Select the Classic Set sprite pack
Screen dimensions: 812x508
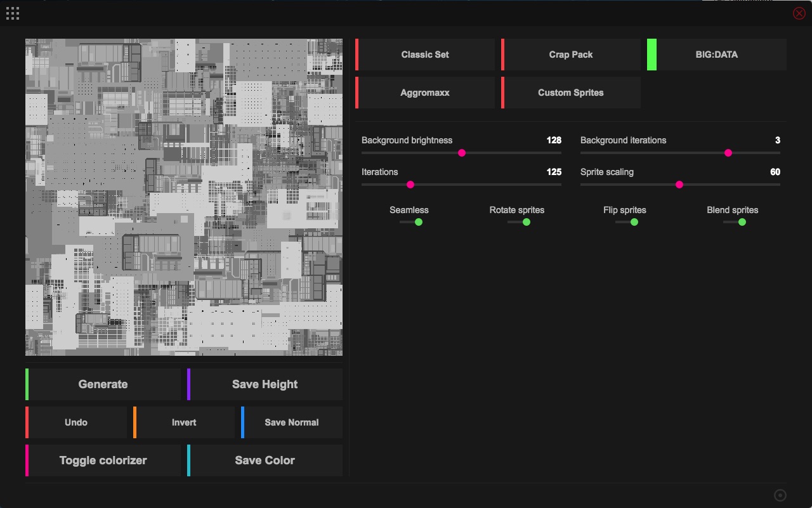click(425, 55)
